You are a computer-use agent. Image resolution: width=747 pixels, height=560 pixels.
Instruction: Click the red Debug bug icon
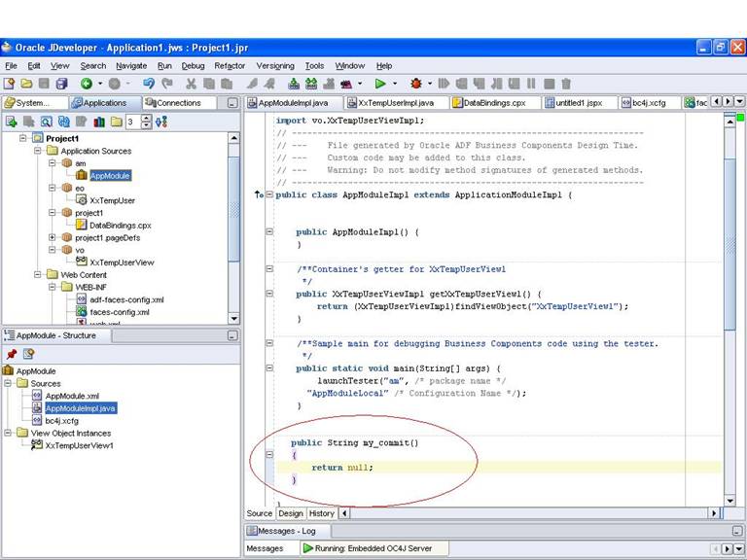coord(416,84)
